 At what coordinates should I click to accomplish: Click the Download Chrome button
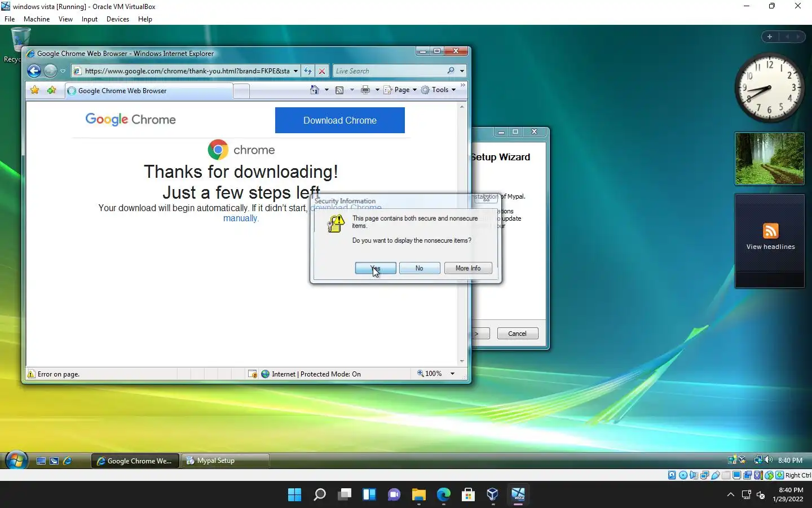coord(340,120)
